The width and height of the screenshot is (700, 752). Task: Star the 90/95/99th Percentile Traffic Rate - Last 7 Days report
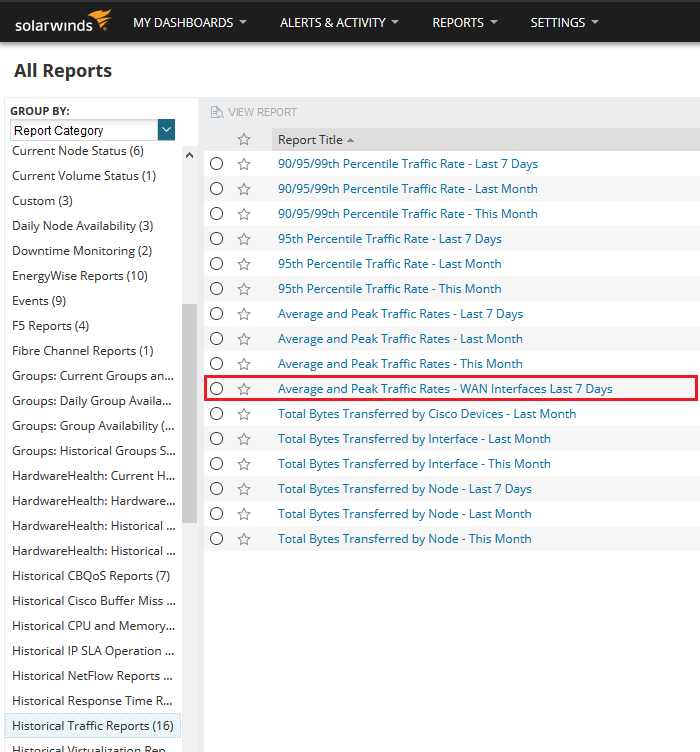tap(244, 164)
